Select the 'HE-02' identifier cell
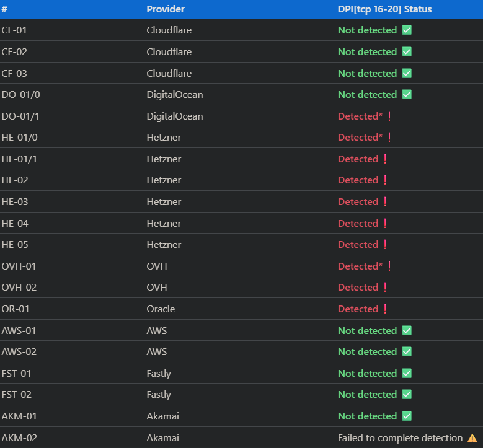This screenshot has height=448, width=483. click(15, 180)
